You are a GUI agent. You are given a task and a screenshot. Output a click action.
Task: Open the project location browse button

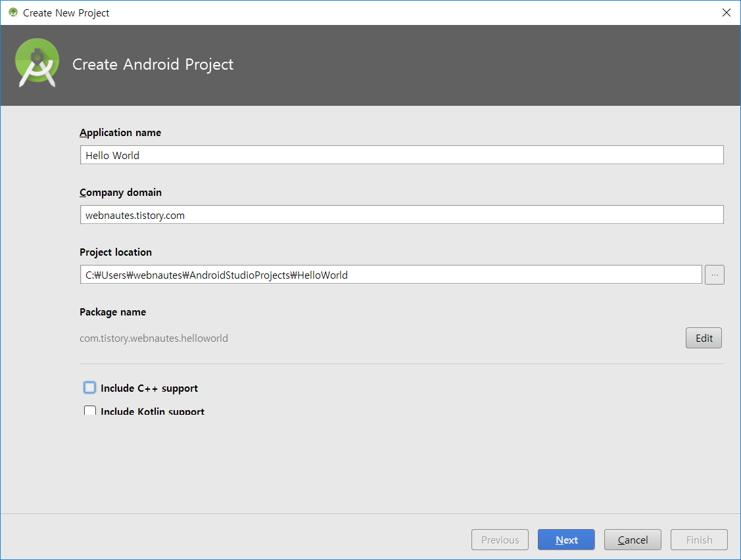point(714,275)
